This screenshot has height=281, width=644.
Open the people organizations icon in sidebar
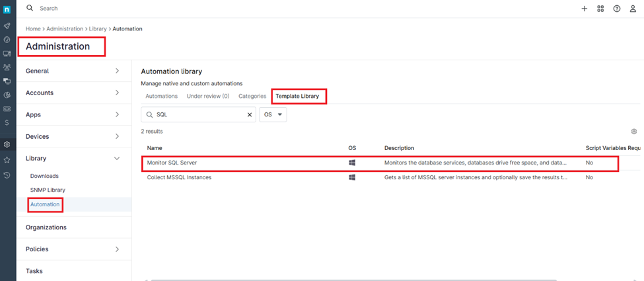click(x=7, y=67)
